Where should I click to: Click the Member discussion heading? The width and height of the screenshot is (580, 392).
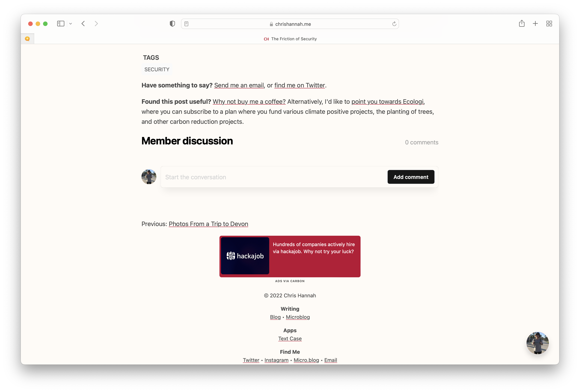(x=187, y=141)
